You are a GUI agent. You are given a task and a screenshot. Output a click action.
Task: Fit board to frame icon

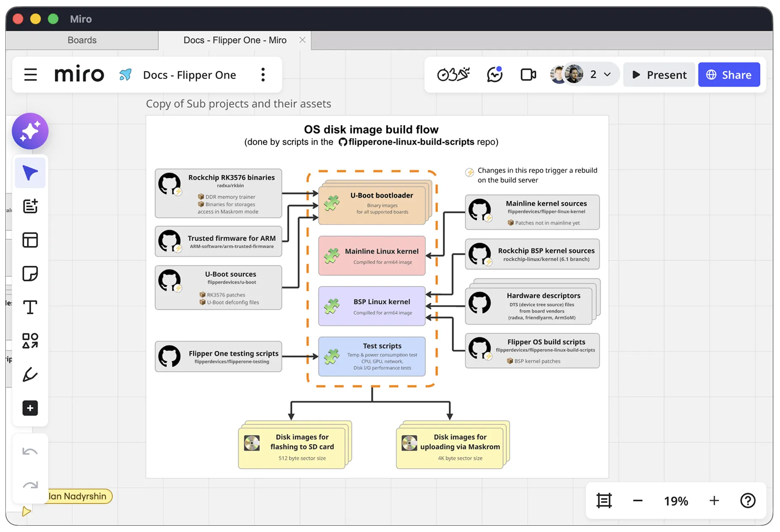[604, 500]
